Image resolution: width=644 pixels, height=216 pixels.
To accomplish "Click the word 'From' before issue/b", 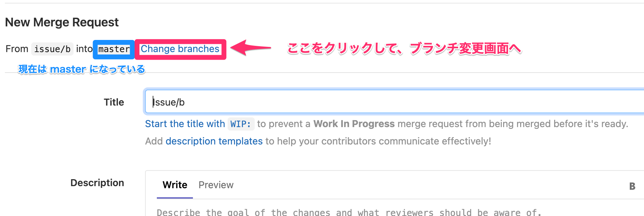I will tap(17, 49).
